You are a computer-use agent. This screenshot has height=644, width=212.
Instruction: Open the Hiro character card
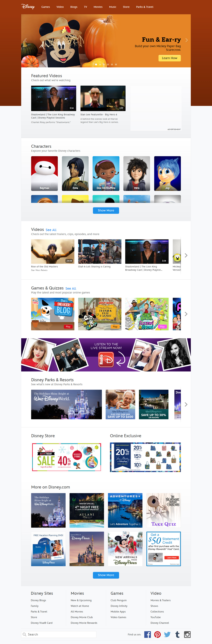137,173
